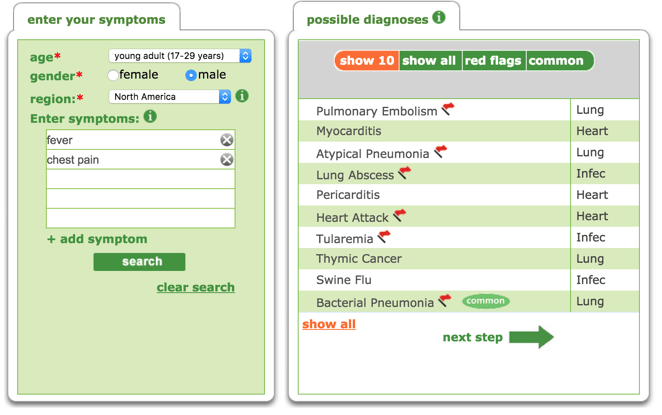Open the region dropdown showing North America
The width and height of the screenshot is (662, 415).
pos(170,97)
